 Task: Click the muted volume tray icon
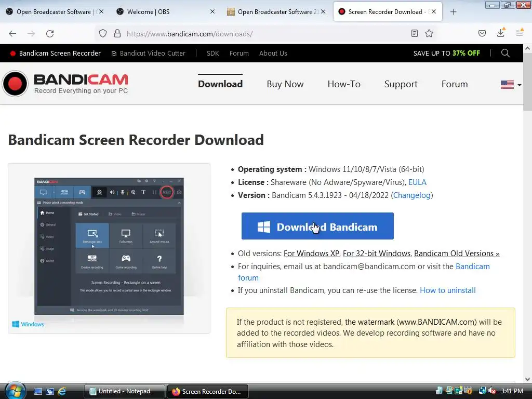tap(493, 391)
